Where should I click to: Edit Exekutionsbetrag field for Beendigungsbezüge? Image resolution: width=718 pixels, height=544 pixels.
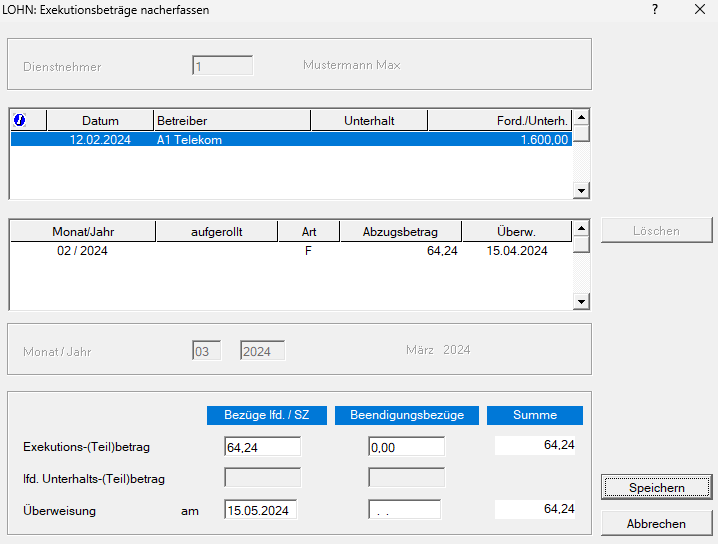pyautogui.click(x=406, y=447)
